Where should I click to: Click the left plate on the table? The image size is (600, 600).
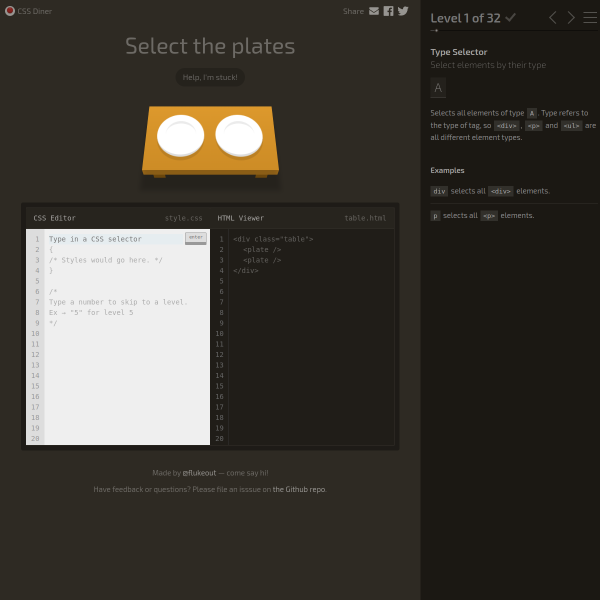(x=181, y=136)
